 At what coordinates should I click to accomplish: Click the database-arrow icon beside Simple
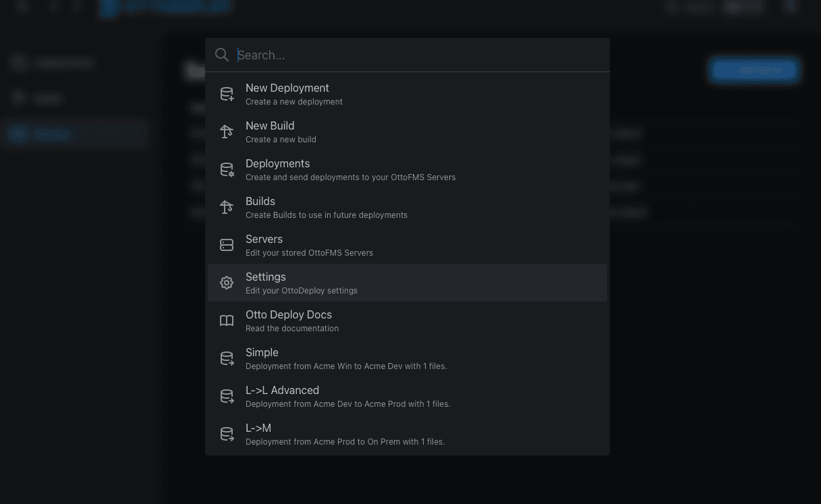227,359
